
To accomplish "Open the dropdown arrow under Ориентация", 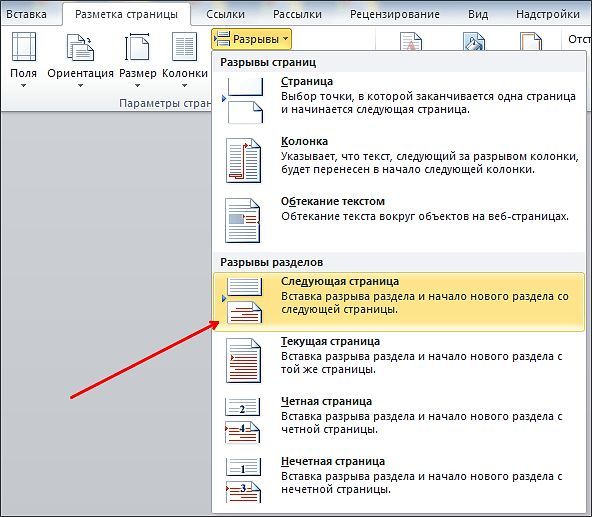I will 80,86.
